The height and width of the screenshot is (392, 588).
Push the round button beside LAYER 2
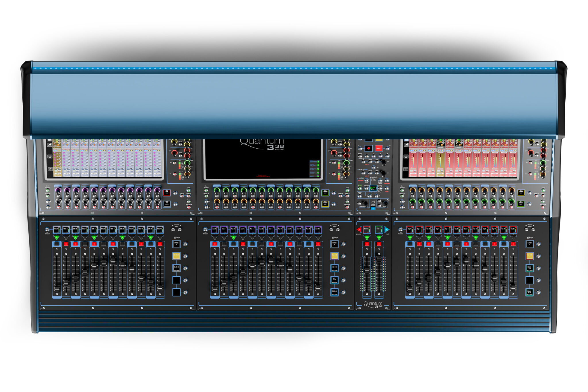coord(343,244)
